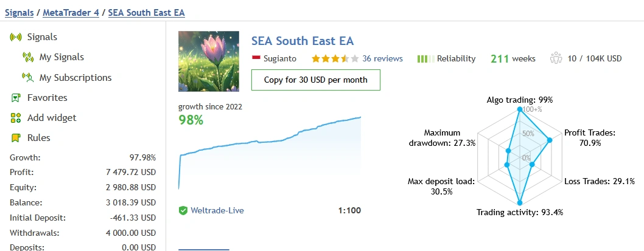This screenshot has width=644, height=251.
Task: Click the Favorites bookmark icon
Action: 16,98
